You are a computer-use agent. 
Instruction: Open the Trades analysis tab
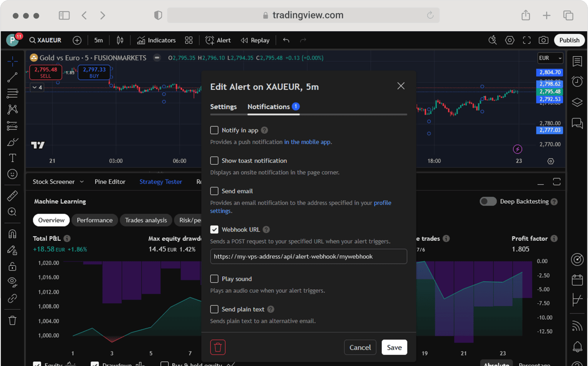coord(146,220)
